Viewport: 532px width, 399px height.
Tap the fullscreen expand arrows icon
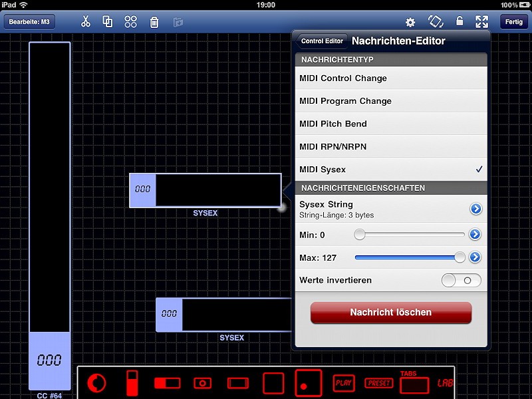[x=481, y=22]
